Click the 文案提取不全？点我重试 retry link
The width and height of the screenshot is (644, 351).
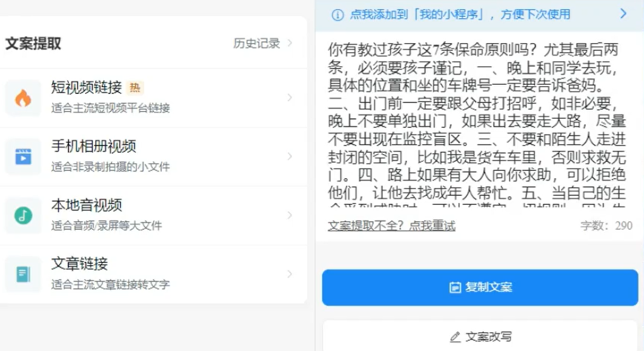[x=391, y=226]
